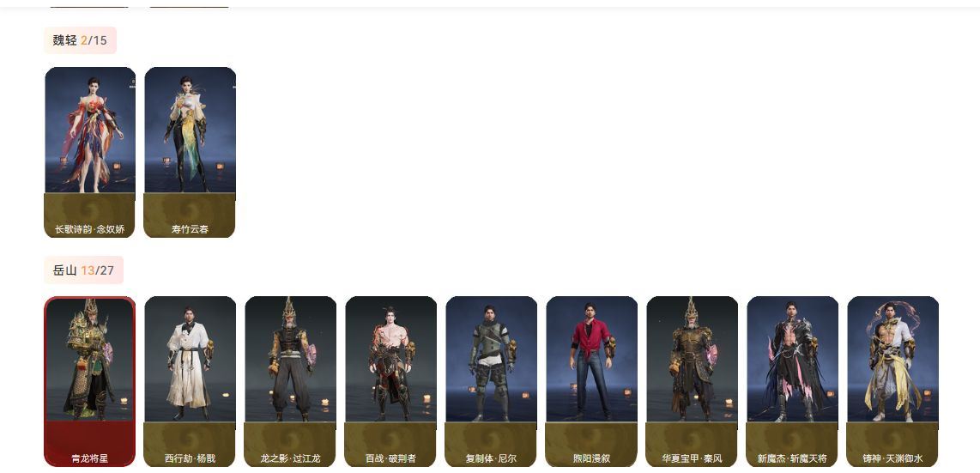980x473 pixels.
Task: Open the 铸神·天渊御水 skin card
Action: pos(892,382)
